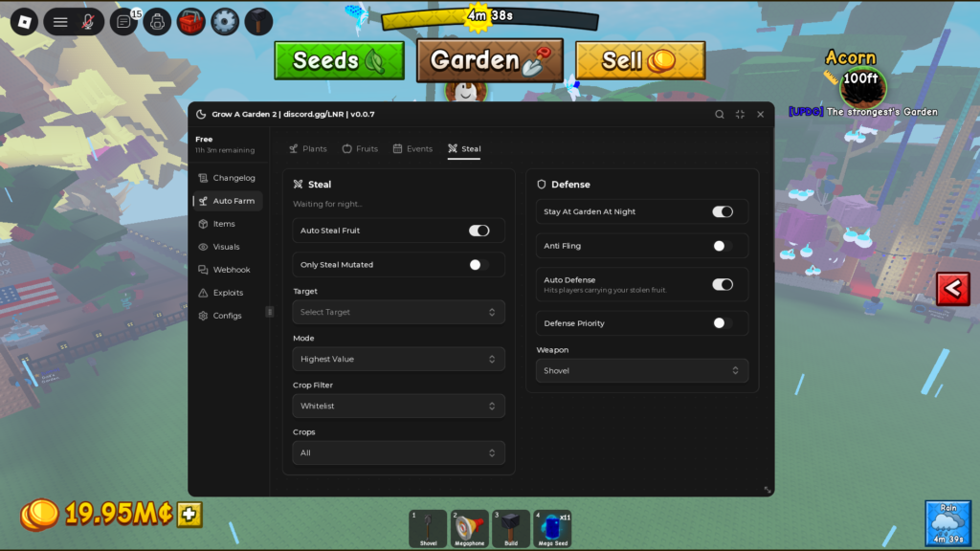
Task: Click the 11h 3m remaining text
Action: (x=224, y=150)
